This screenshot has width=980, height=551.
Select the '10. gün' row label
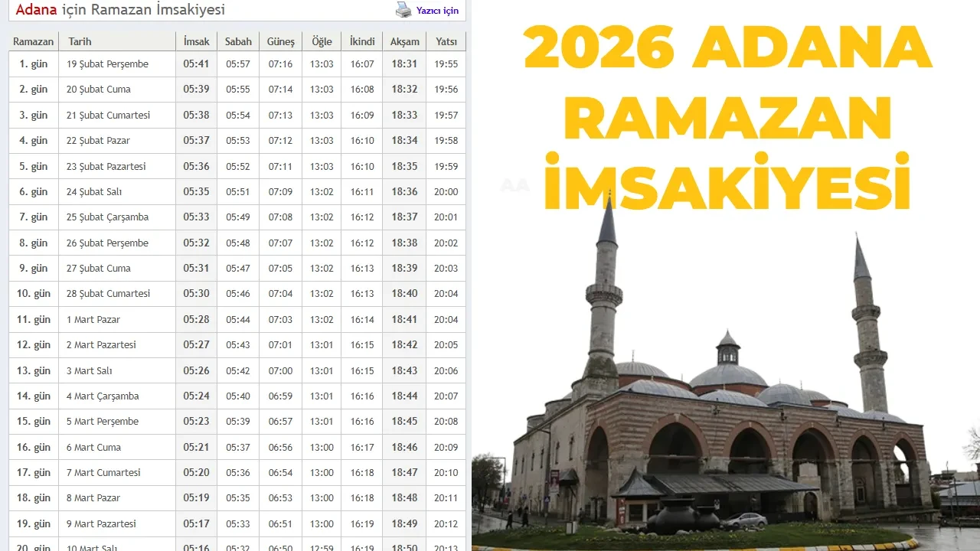click(x=32, y=294)
